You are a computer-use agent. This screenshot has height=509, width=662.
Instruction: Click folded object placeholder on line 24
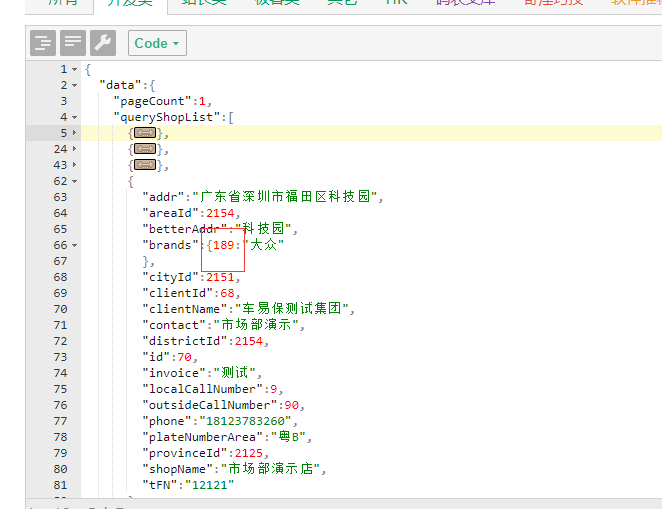(144, 149)
